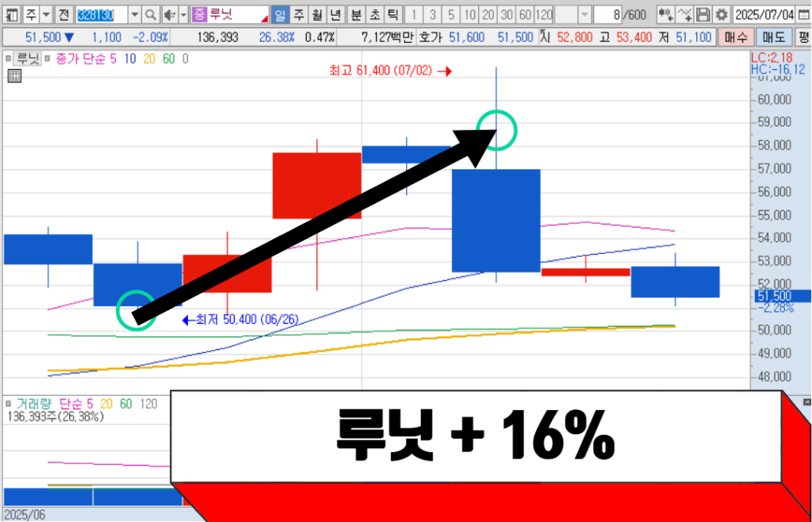Click the pink 5 moving average legend
The width and height of the screenshot is (812, 522).
113,59
